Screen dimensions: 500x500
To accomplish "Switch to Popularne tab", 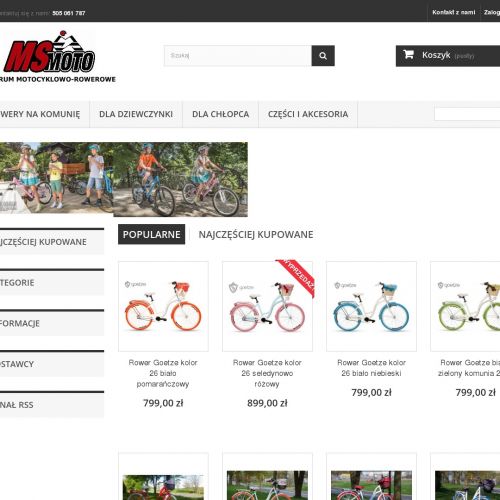I will tap(151, 234).
